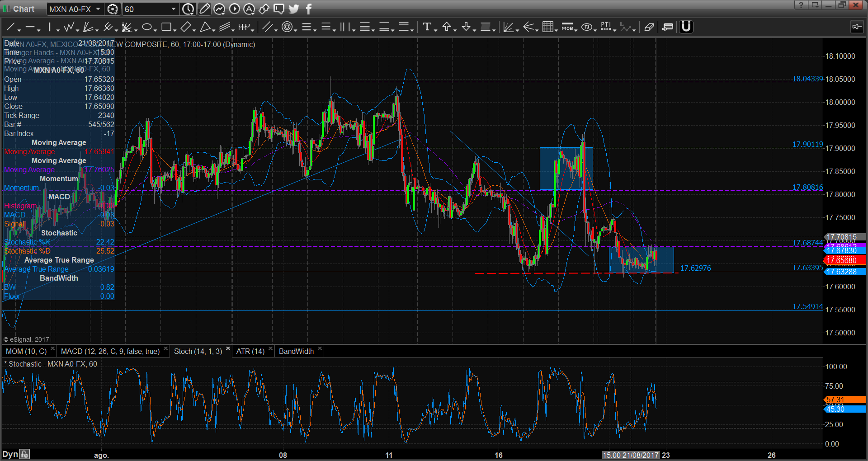Screen dimensions: 868x461
Task: Close the MOM (10, C) tab
Action: (52, 348)
